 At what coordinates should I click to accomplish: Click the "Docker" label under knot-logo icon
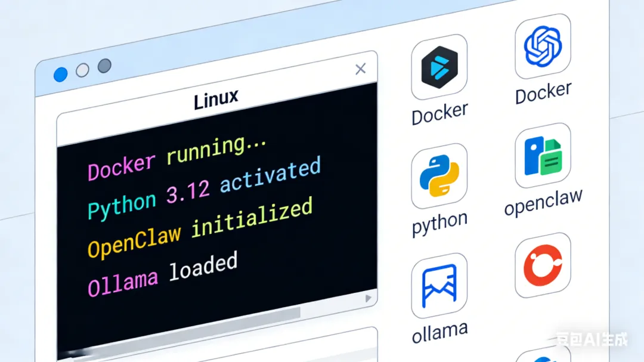pyautogui.click(x=543, y=93)
